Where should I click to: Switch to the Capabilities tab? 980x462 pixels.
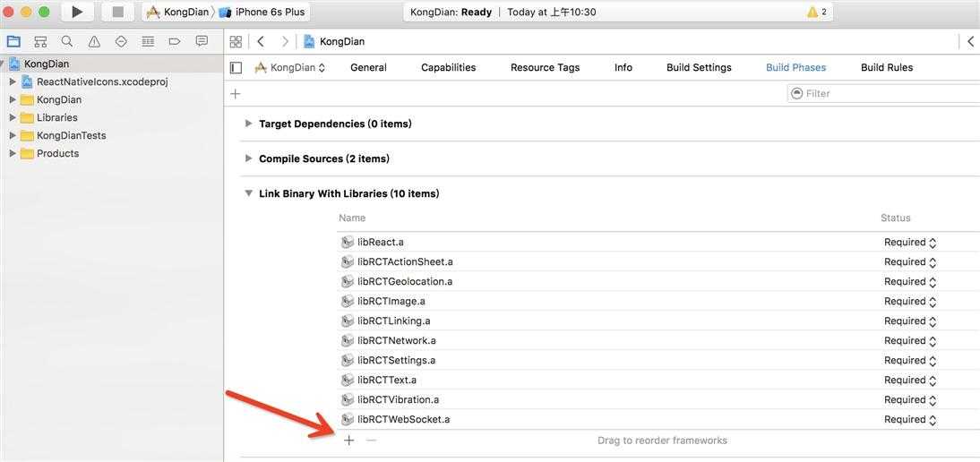coord(448,67)
